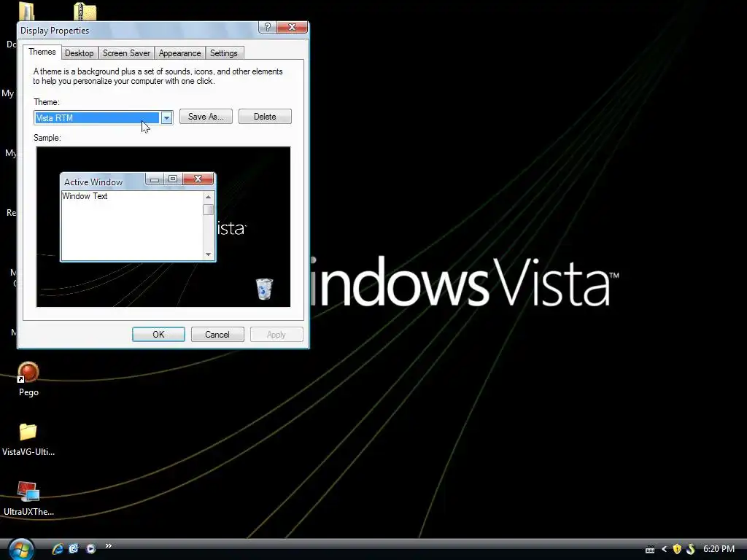Viewport: 747px width, 560px height.
Task: Open the Start menu orb
Action: (x=21, y=549)
